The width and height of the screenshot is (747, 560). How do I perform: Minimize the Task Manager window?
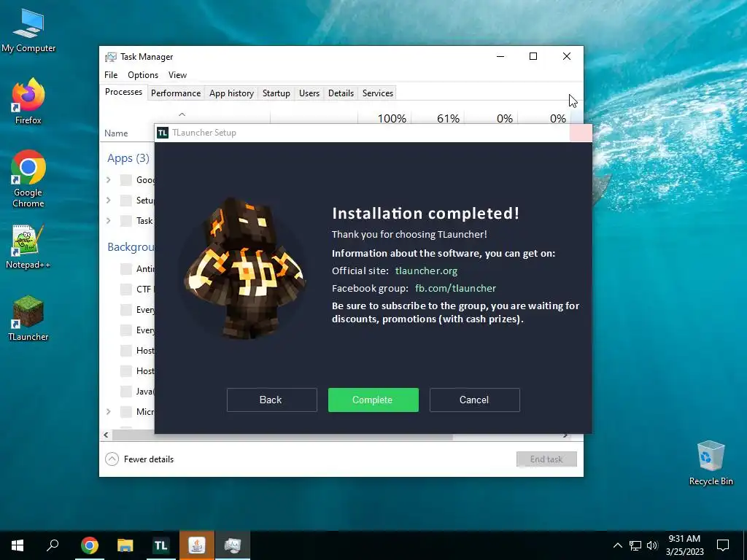point(500,57)
